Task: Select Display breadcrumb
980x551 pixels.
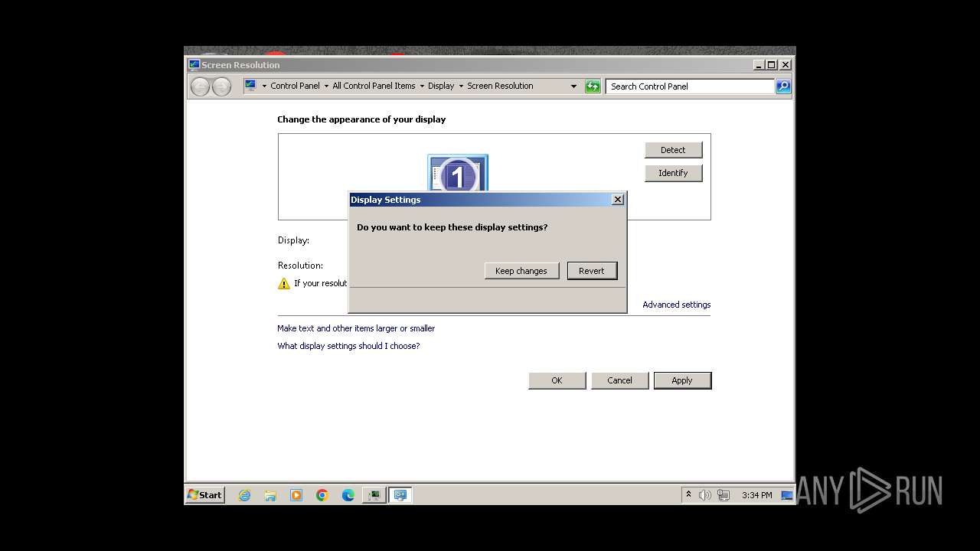Action: 441,86
